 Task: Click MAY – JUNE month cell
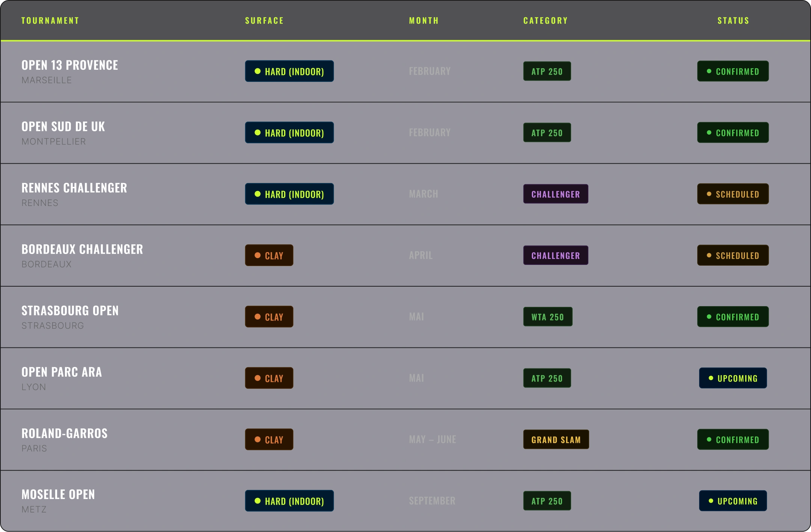point(433,439)
